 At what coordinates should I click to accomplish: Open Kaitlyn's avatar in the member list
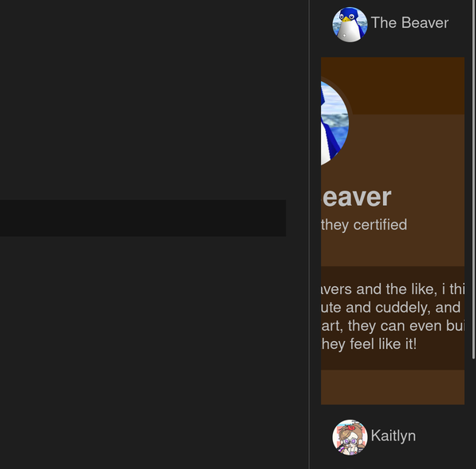tap(350, 437)
